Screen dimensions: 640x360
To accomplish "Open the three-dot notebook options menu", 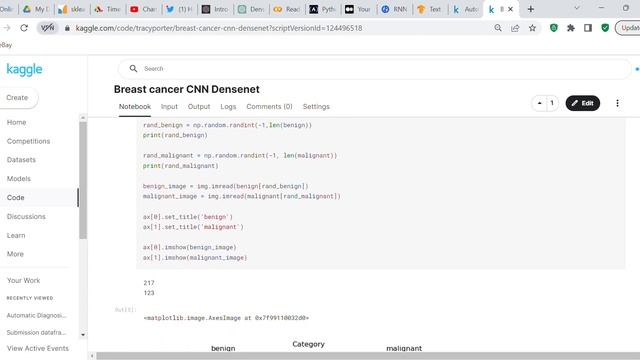I will click(617, 103).
